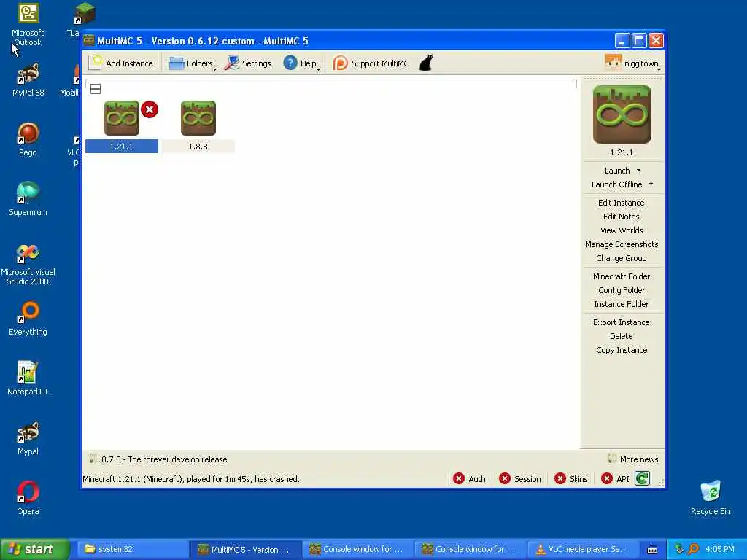Viewport: 747px width, 560px height.
Task: Switch to system32 folder in the taskbar
Action: 133,549
